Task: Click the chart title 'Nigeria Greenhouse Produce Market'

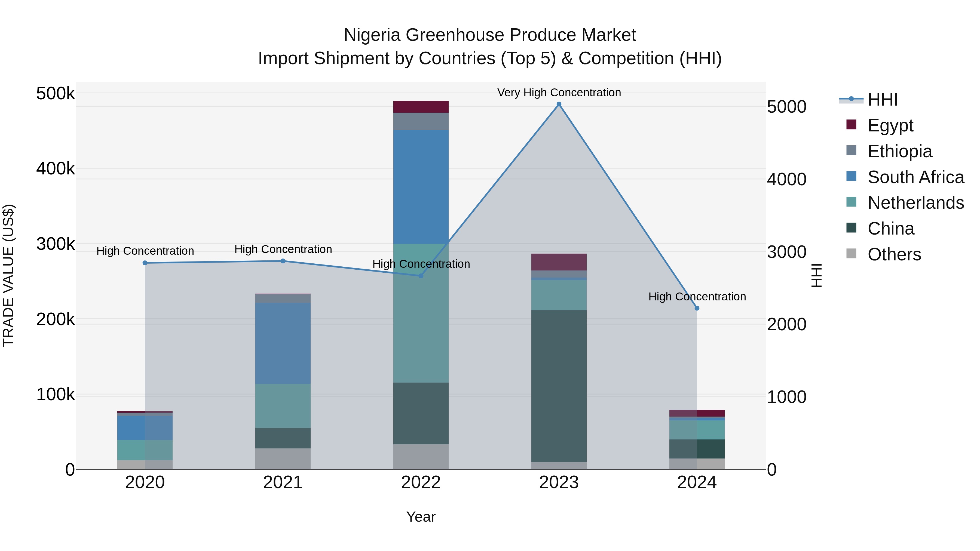Action: (490, 35)
